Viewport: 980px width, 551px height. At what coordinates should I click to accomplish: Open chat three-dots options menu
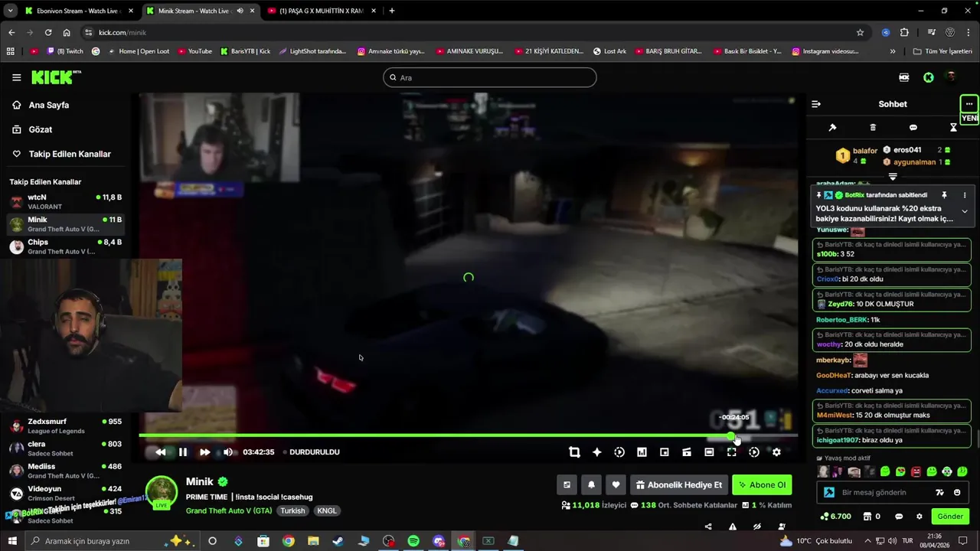969,104
